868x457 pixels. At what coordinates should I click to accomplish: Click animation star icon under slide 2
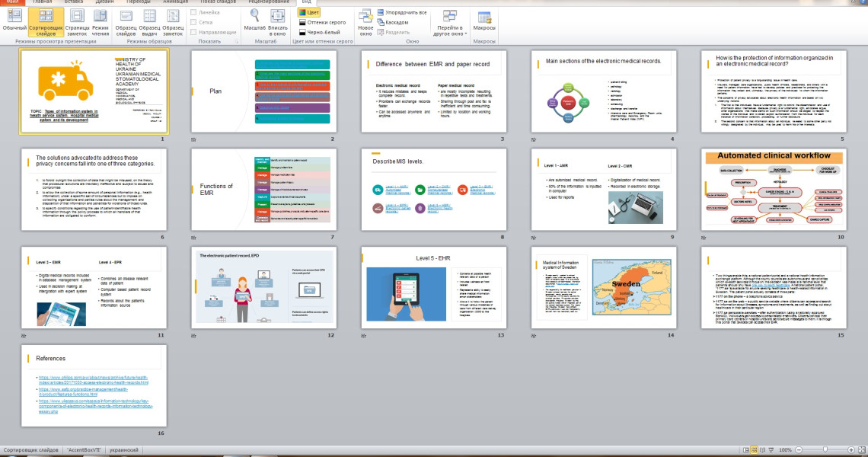(193, 139)
